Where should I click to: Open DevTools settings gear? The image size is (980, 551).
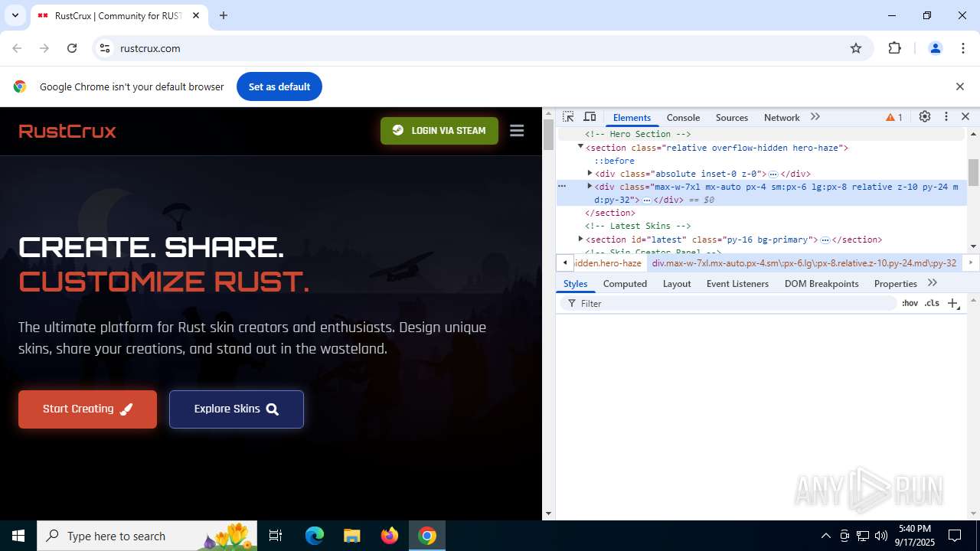[925, 117]
